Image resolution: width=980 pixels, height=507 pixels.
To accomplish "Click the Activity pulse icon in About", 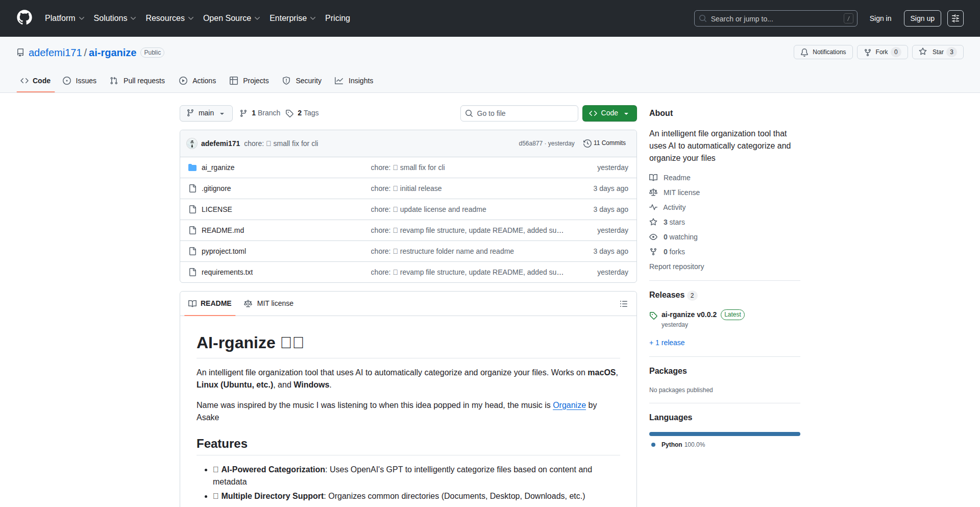I will pos(653,207).
